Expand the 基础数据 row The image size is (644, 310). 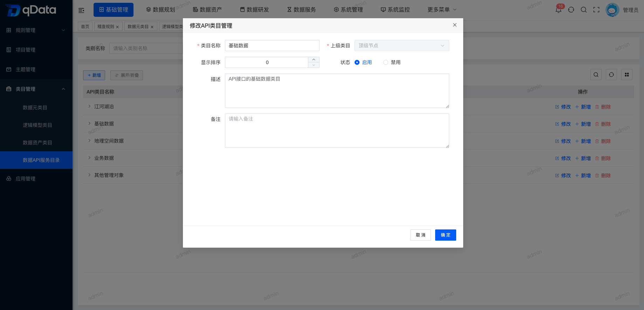click(x=89, y=123)
